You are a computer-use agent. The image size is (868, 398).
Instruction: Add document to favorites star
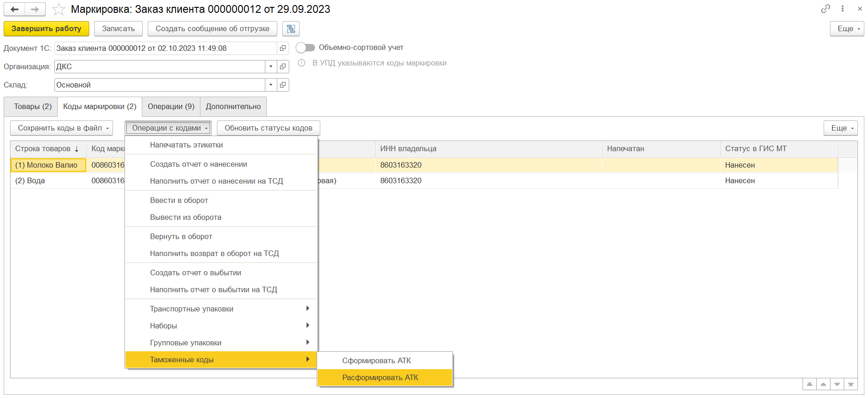[59, 9]
